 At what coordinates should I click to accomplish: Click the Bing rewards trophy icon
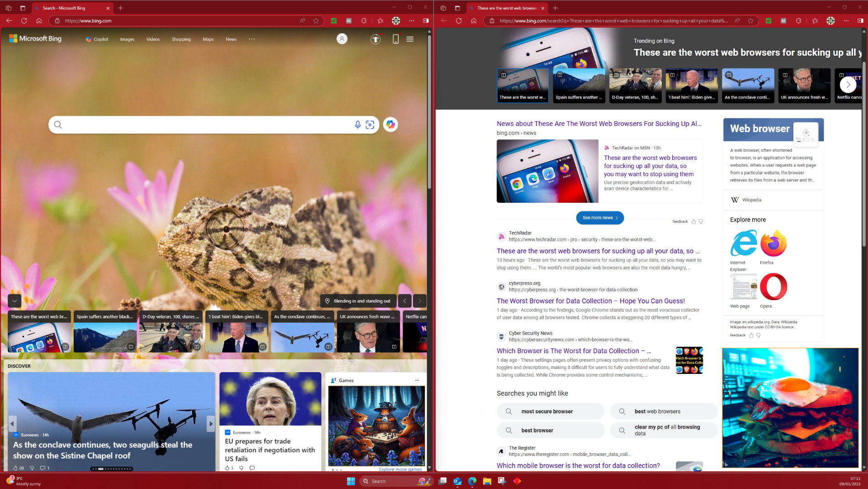coord(375,39)
